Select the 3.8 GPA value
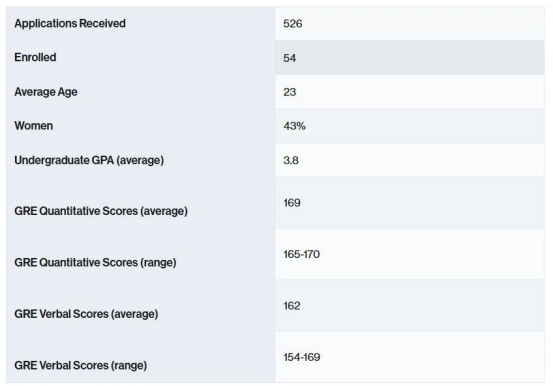553x386 pixels. pyautogui.click(x=291, y=160)
